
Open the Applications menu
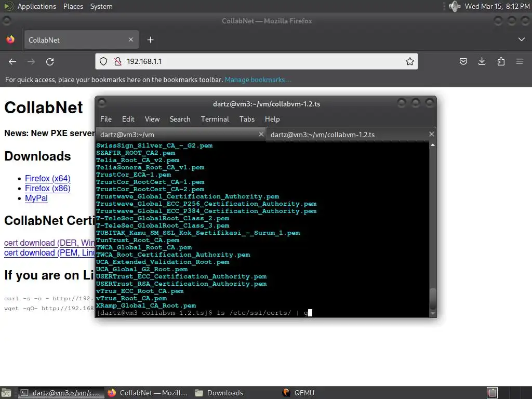point(37,6)
